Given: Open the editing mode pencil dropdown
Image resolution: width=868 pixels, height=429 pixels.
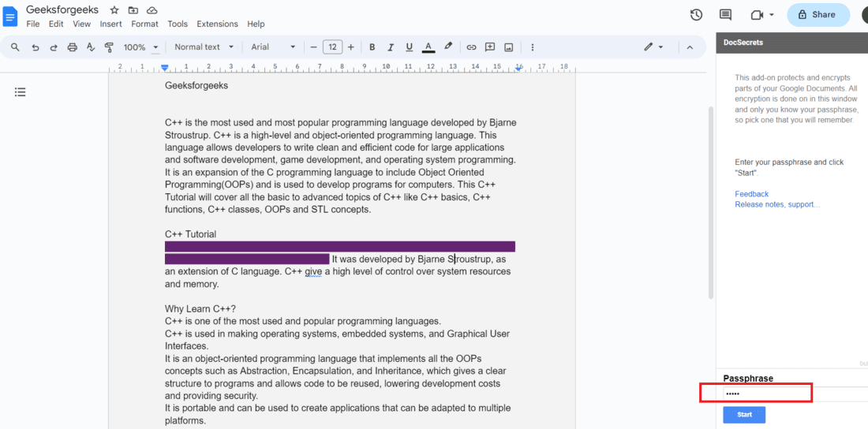Looking at the screenshot, I should 653,47.
